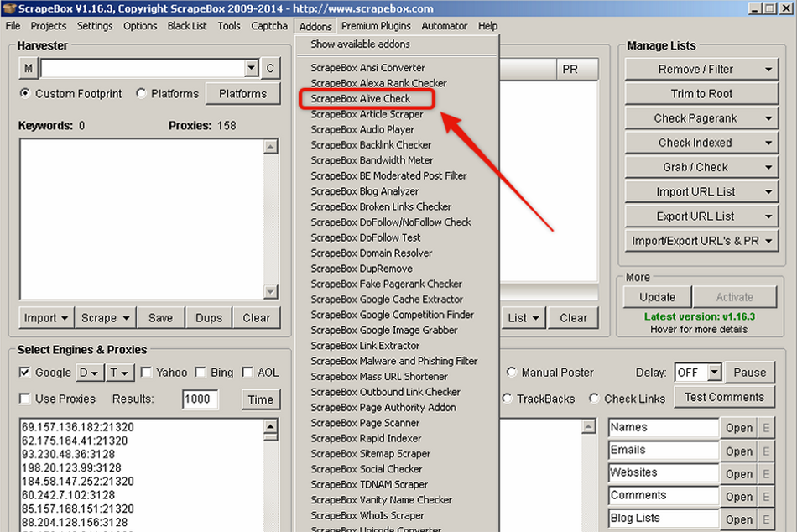The height and width of the screenshot is (532, 797).
Task: Toggle the Google engine checkbox
Action: [24, 373]
